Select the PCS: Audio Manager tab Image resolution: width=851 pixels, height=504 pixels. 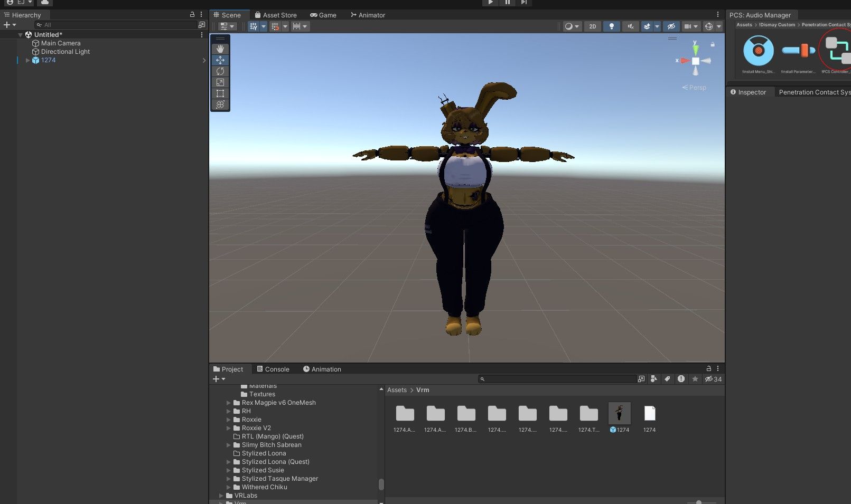(x=760, y=15)
